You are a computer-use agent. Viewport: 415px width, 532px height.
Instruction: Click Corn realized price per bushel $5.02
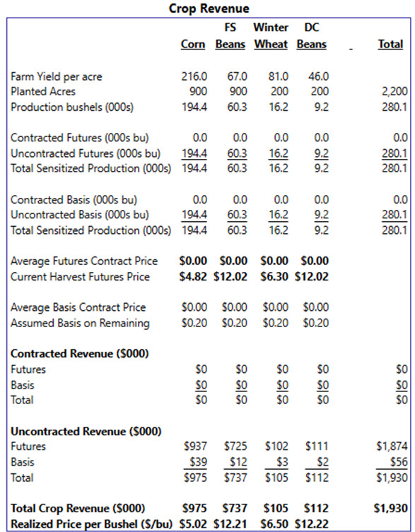193,524
